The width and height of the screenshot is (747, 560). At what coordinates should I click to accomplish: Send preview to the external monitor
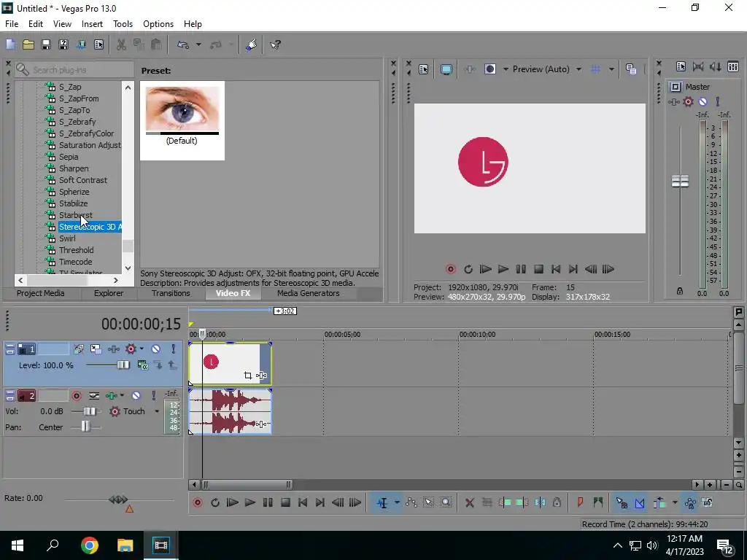tap(446, 69)
